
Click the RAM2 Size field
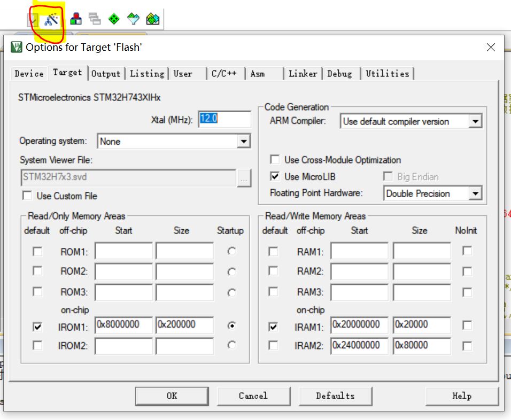click(422, 271)
